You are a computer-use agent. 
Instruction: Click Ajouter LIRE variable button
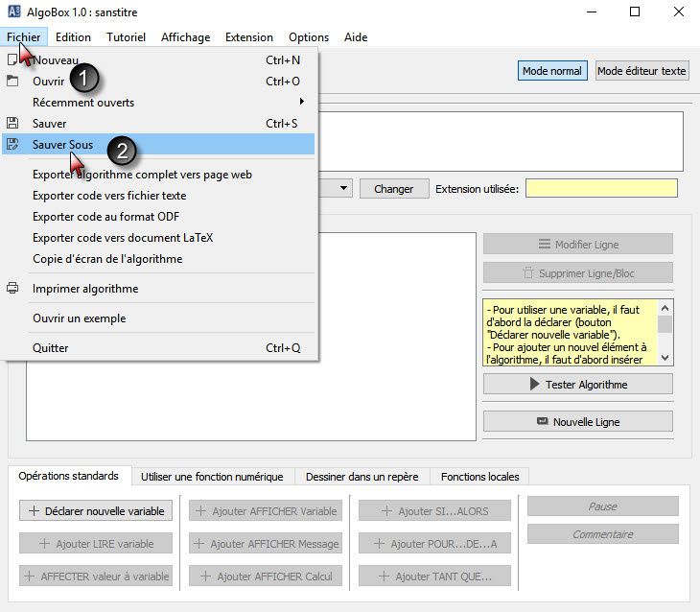tap(96, 543)
